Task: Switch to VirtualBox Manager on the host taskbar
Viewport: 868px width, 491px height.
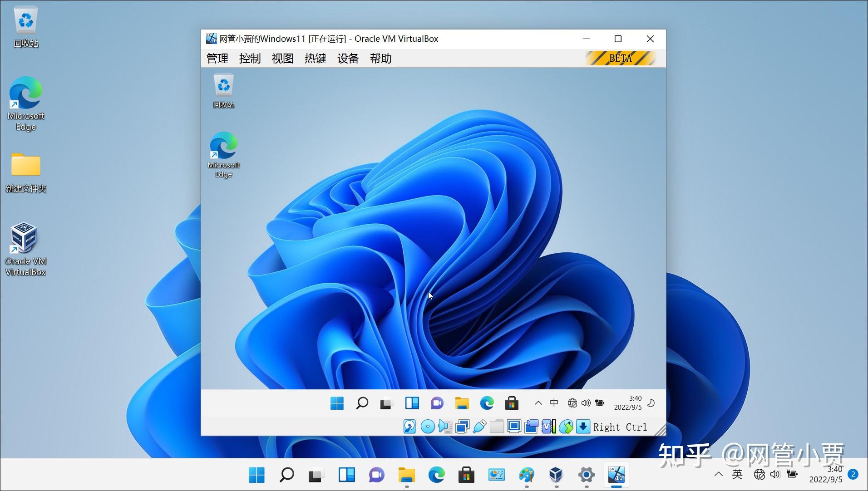Action: (556, 475)
